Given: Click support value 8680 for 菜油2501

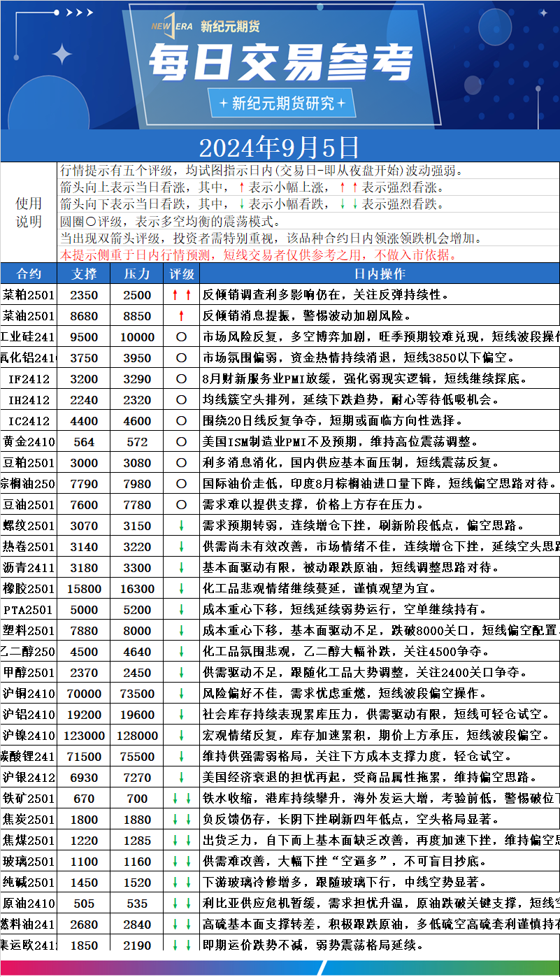Looking at the screenshot, I should [x=85, y=316].
